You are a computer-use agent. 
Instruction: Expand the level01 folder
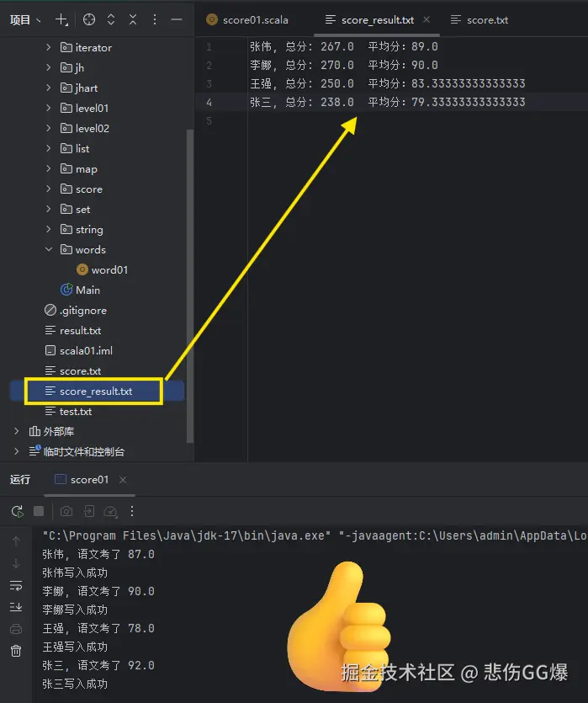[48, 108]
